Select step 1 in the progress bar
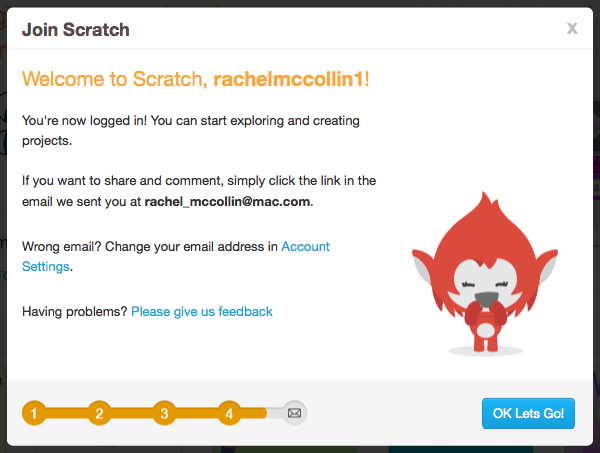Image resolution: width=600 pixels, height=453 pixels. [x=34, y=413]
